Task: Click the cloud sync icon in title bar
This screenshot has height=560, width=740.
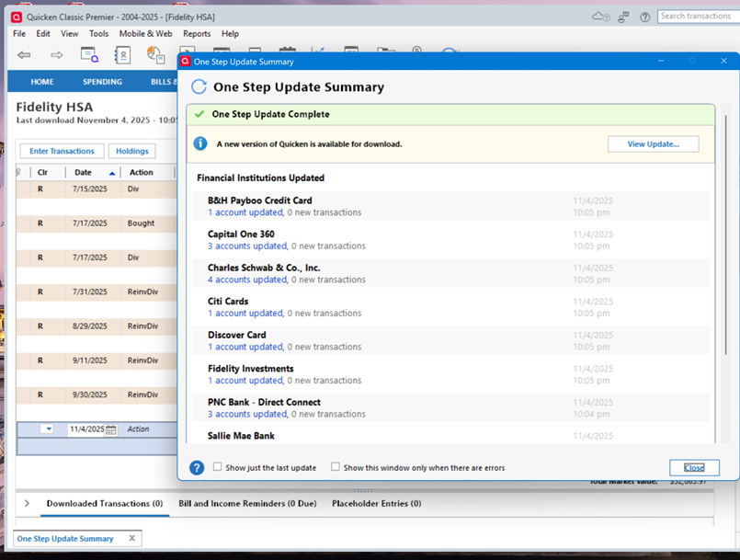Action: click(600, 17)
